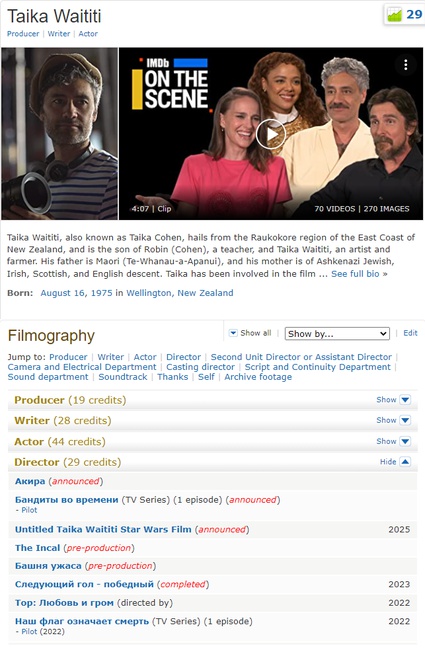Open the Show by... dropdown

337,334
